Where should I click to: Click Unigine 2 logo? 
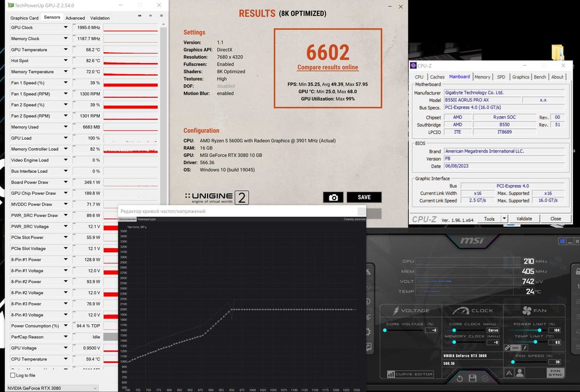click(x=216, y=198)
